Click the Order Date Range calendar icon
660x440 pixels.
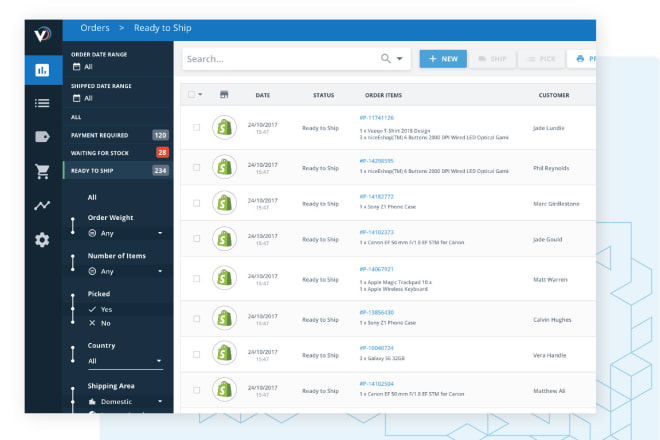[76, 67]
